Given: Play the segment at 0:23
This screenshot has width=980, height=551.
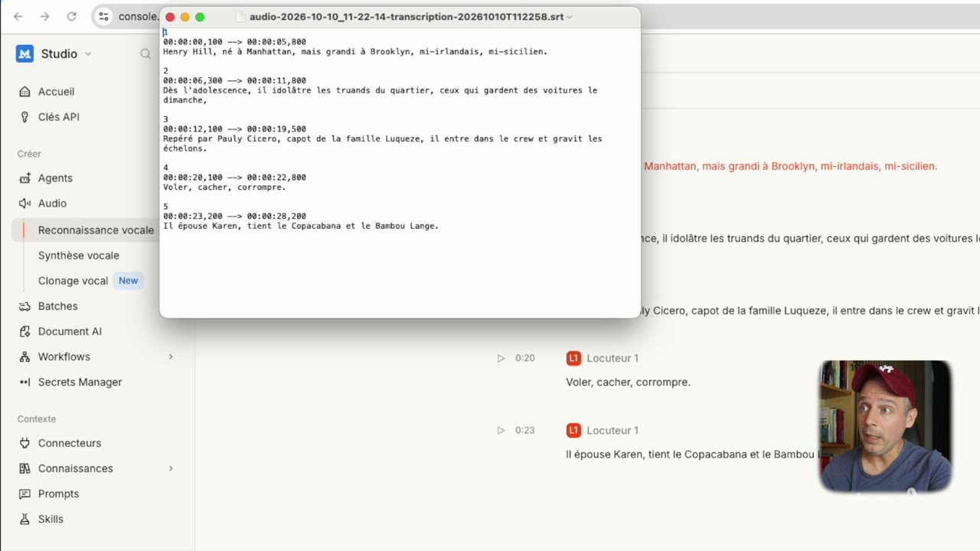Looking at the screenshot, I should pos(501,430).
